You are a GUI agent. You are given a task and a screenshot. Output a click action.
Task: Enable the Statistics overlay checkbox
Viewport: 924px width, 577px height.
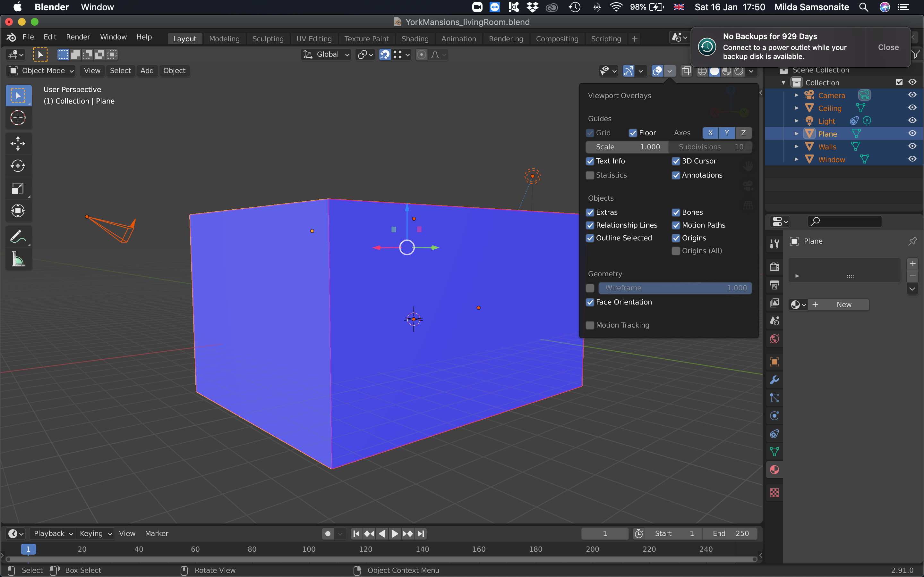pos(590,175)
